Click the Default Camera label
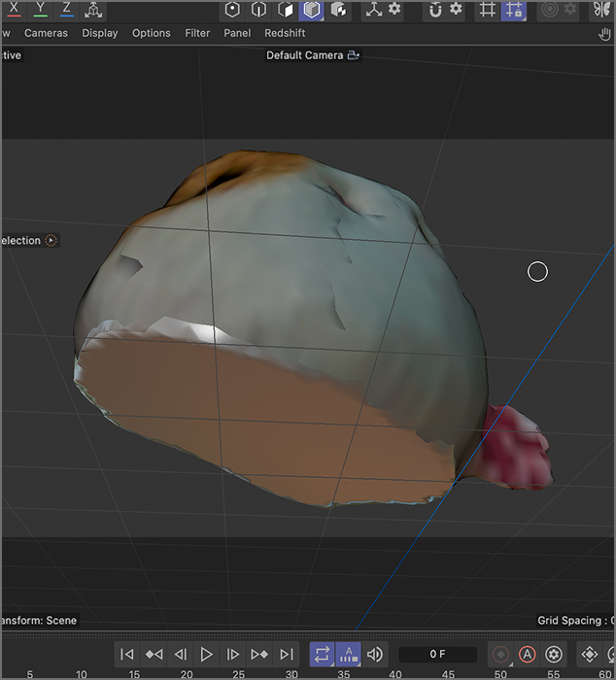This screenshot has height=680, width=616. coord(305,55)
